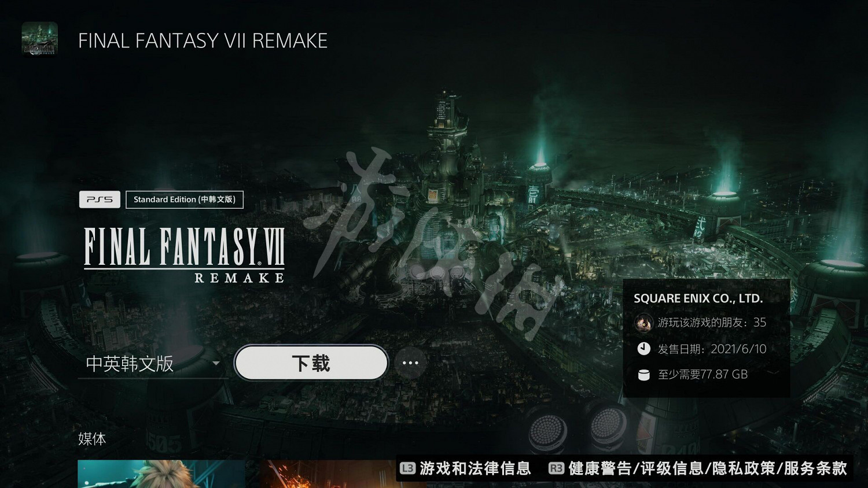Screen dimensions: 868x488
Task: Click the L3 button icon
Action: point(407,468)
